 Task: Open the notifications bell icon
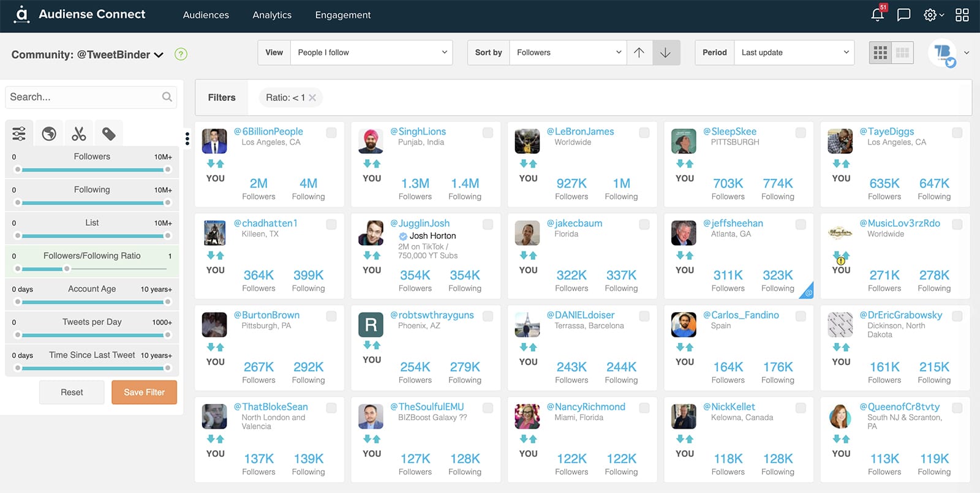pos(877,15)
